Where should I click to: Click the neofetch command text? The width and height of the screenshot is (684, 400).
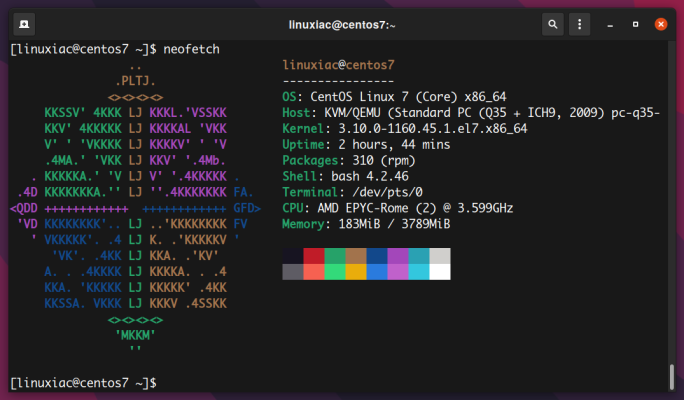(192, 49)
